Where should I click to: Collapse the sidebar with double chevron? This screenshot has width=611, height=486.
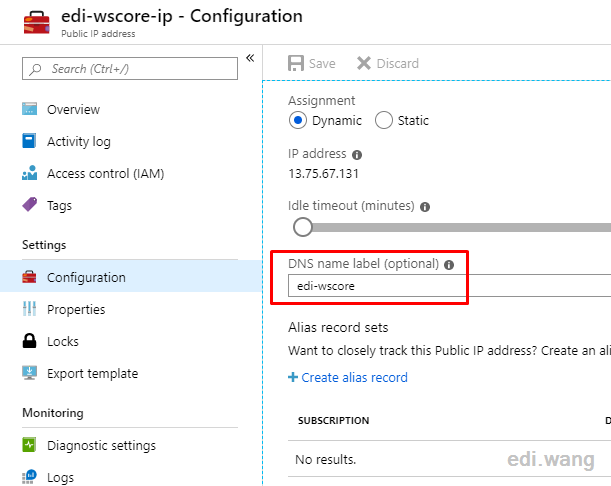point(250,58)
